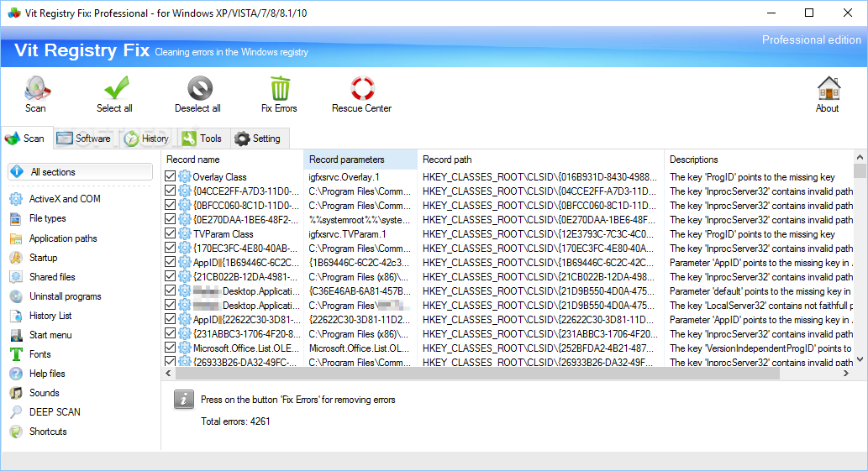Uncheck the {21CB022B-12DA-4981 record checkbox
Screen dimensions: 868x471
click(x=170, y=276)
